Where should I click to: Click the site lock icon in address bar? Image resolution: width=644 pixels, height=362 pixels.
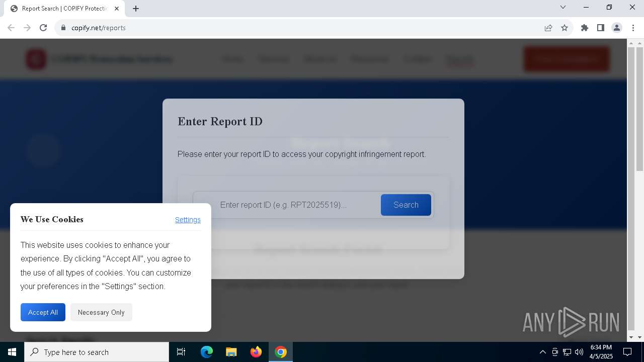[x=63, y=28]
